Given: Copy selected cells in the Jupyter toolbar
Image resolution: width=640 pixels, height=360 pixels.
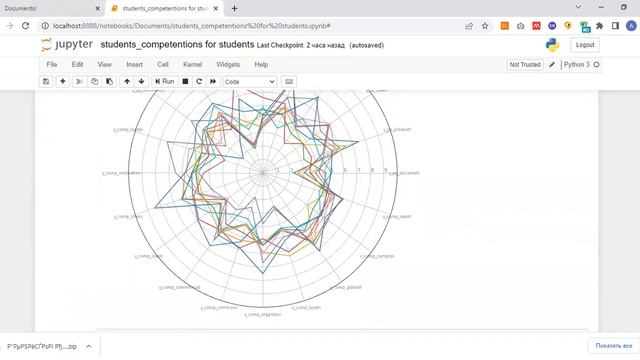Looking at the screenshot, I should point(94,82).
